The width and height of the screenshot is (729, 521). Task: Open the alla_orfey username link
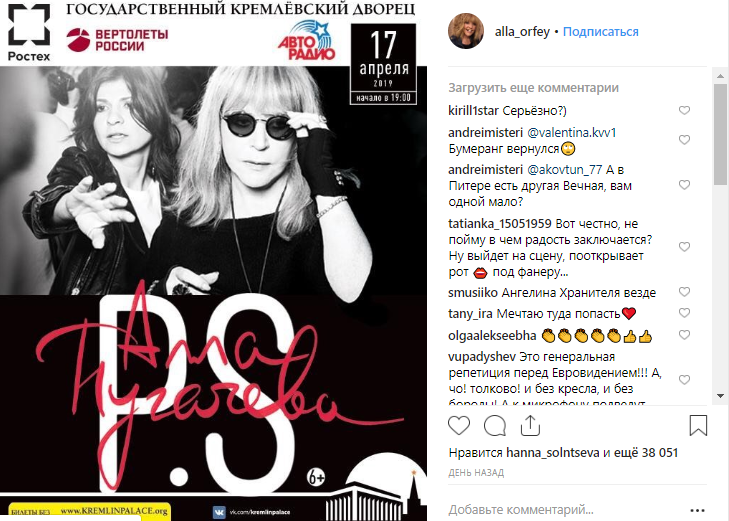click(x=522, y=32)
